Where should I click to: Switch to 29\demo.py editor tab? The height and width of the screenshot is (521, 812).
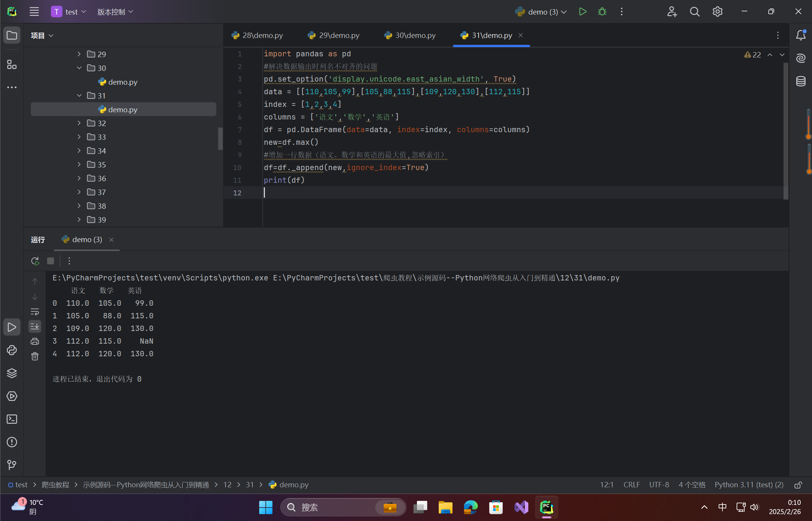[333, 35]
